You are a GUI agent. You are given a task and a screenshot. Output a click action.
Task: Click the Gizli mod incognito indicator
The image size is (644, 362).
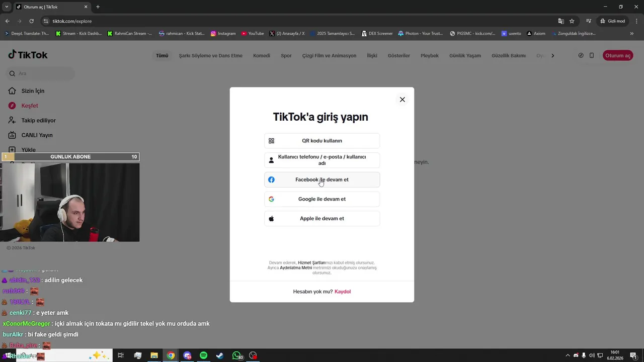coord(613,21)
